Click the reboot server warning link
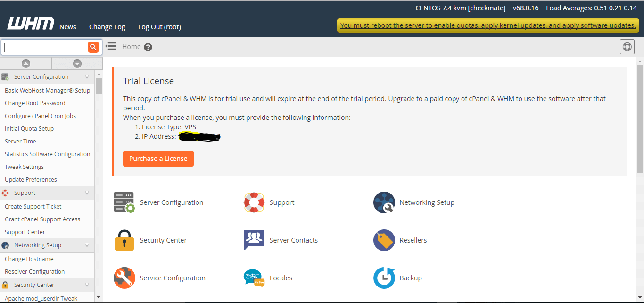The image size is (644, 303). tap(488, 25)
